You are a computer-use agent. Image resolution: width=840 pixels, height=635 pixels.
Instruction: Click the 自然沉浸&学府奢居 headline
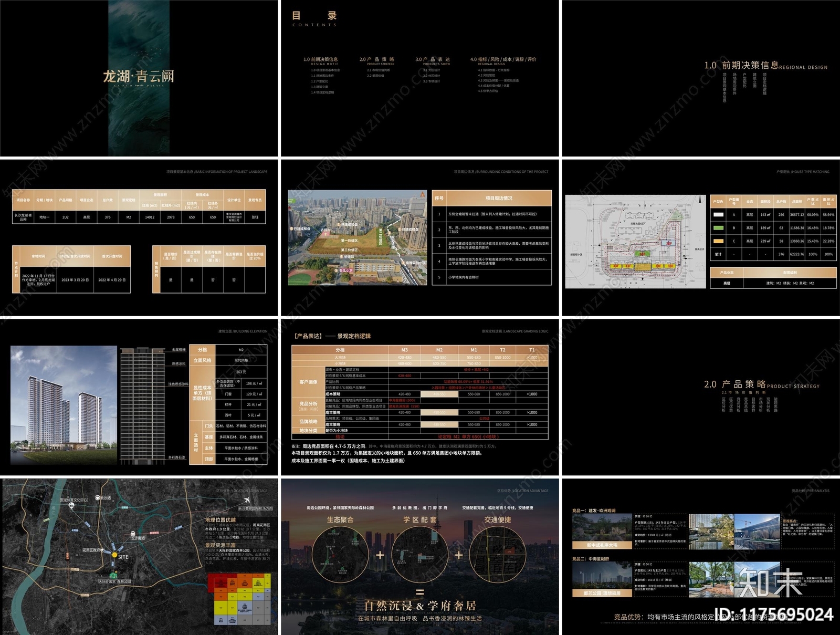pyautogui.click(x=420, y=606)
